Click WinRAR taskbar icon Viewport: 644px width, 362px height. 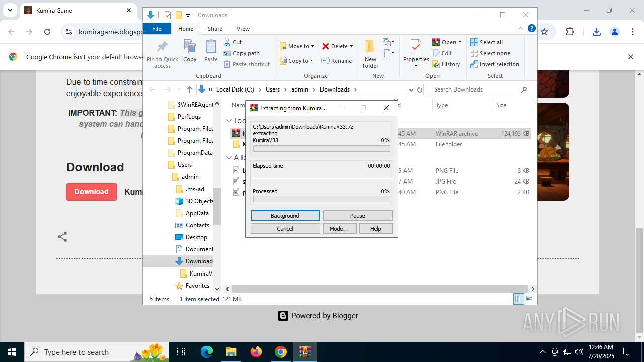click(305, 352)
